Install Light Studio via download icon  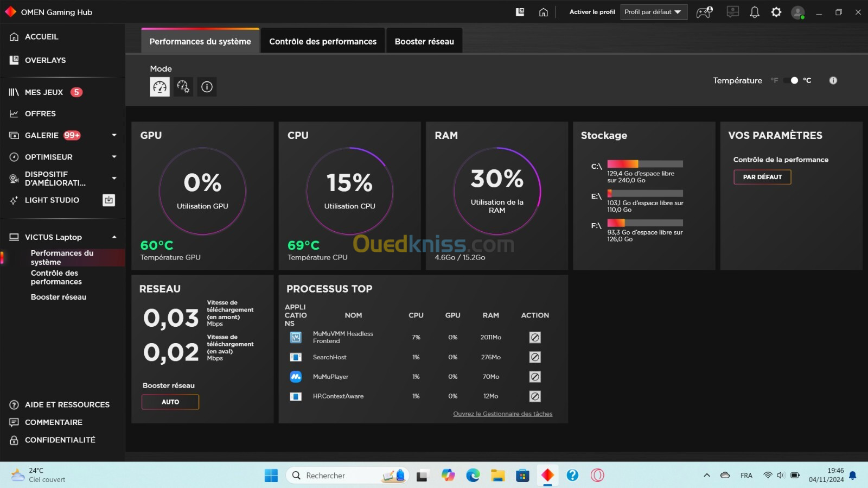point(108,200)
